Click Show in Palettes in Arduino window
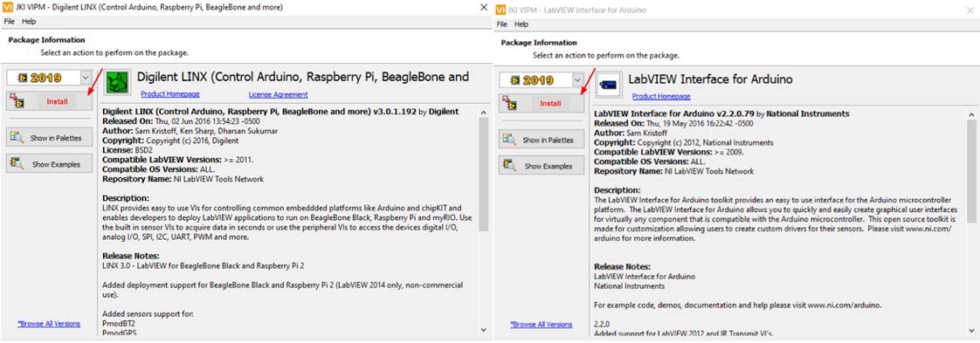Screen dimensions: 980x343 tap(542, 140)
